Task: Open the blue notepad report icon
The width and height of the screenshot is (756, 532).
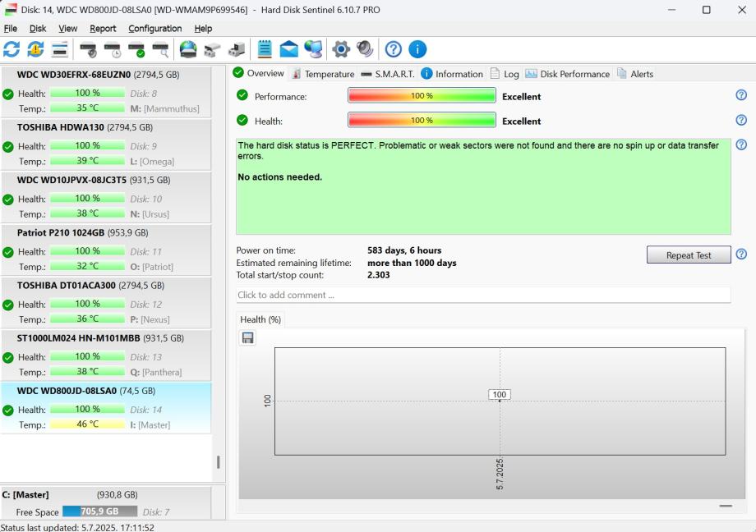Action: [x=265, y=49]
